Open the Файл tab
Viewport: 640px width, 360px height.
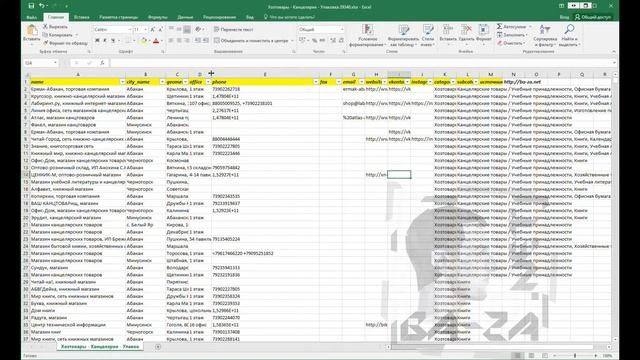point(31,17)
